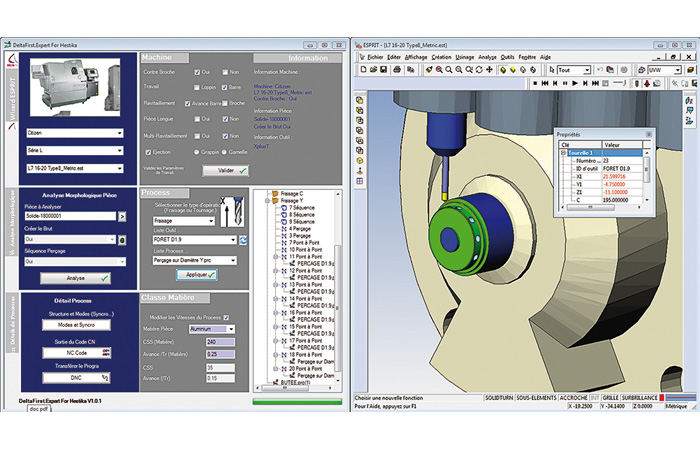Click the arrow button next to Pièce à Analyser
This screenshot has height=450, width=700.
click(x=122, y=217)
